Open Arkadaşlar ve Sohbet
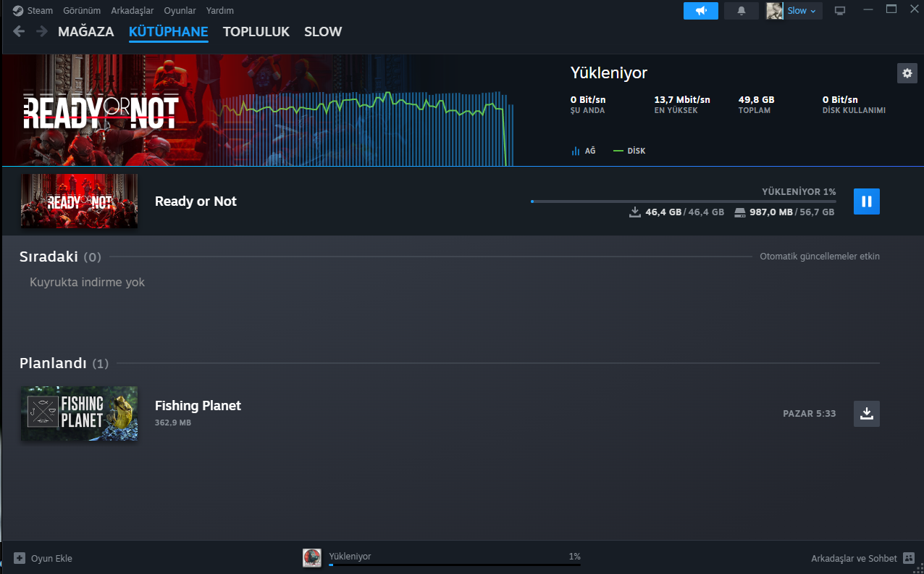Viewport: 924px width, 574px height. (854, 558)
